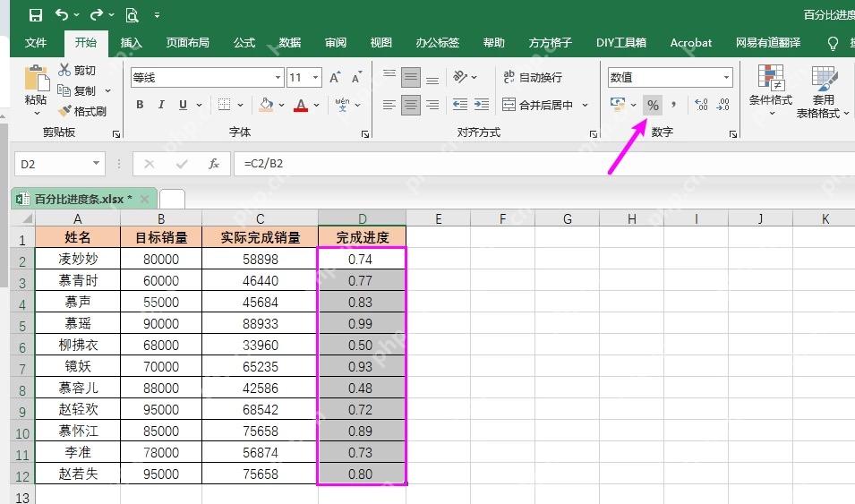Toggle underline formatting
The height and width of the screenshot is (504, 855).
pyautogui.click(x=183, y=105)
